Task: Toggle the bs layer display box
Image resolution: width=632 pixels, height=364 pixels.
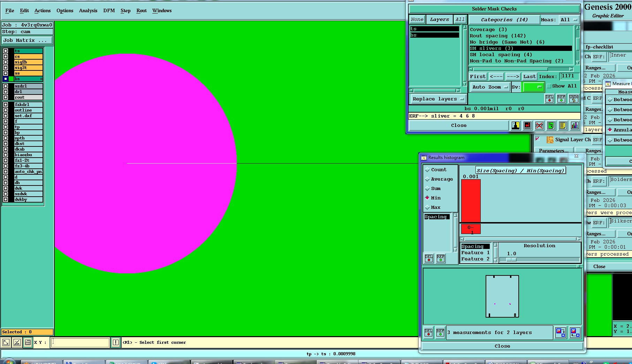Action: [x=6, y=79]
